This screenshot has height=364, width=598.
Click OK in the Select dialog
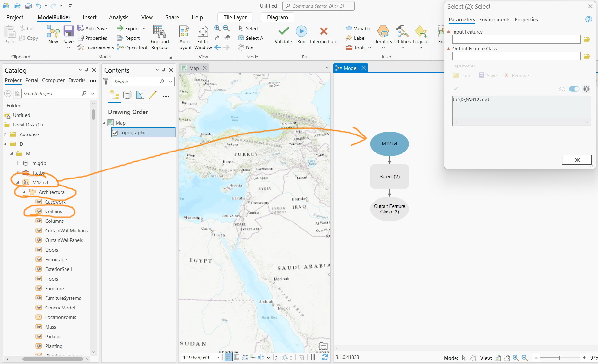coord(576,160)
